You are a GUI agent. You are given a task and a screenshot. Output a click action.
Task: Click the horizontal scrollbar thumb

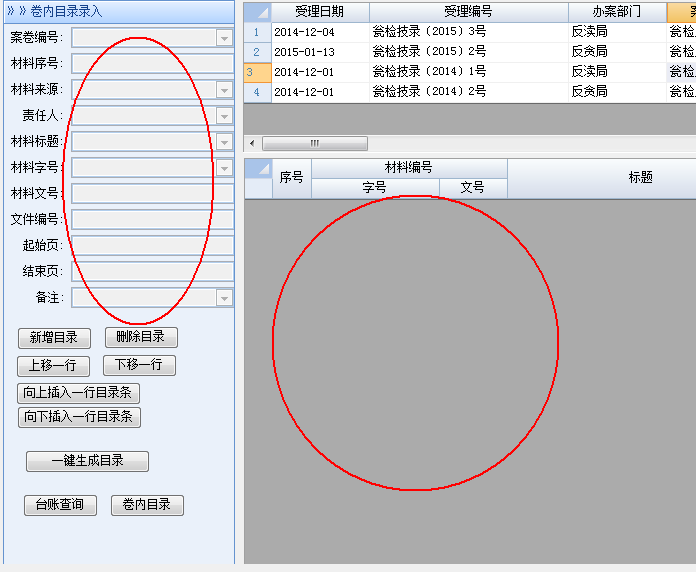click(x=314, y=144)
